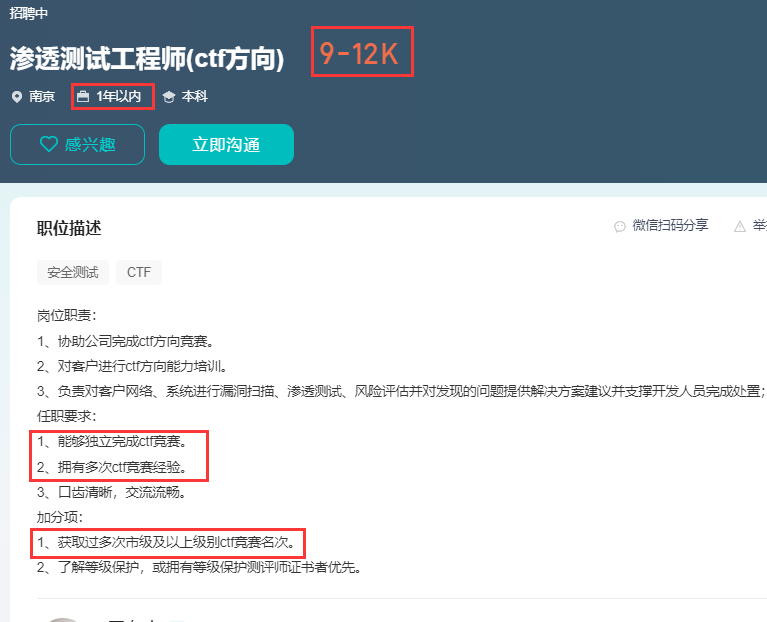Click the line 协助公司完成ctf方向竞赛
Screen dimensions: 767x622
click(126, 341)
